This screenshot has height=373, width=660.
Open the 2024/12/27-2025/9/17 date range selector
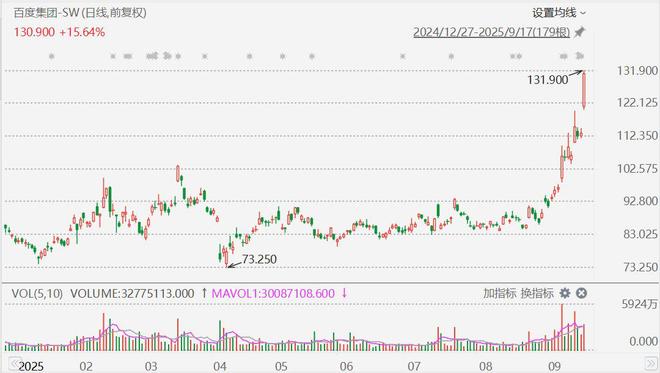492,32
